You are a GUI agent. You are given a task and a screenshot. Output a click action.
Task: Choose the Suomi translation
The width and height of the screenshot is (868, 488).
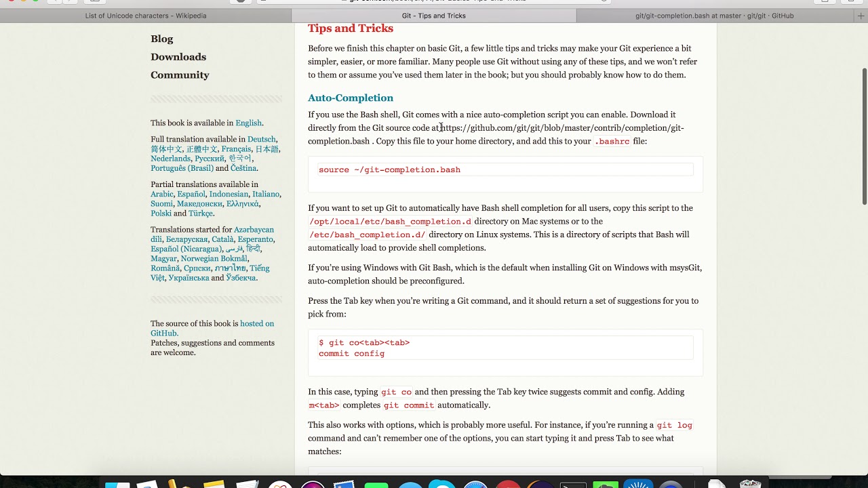tap(161, 203)
